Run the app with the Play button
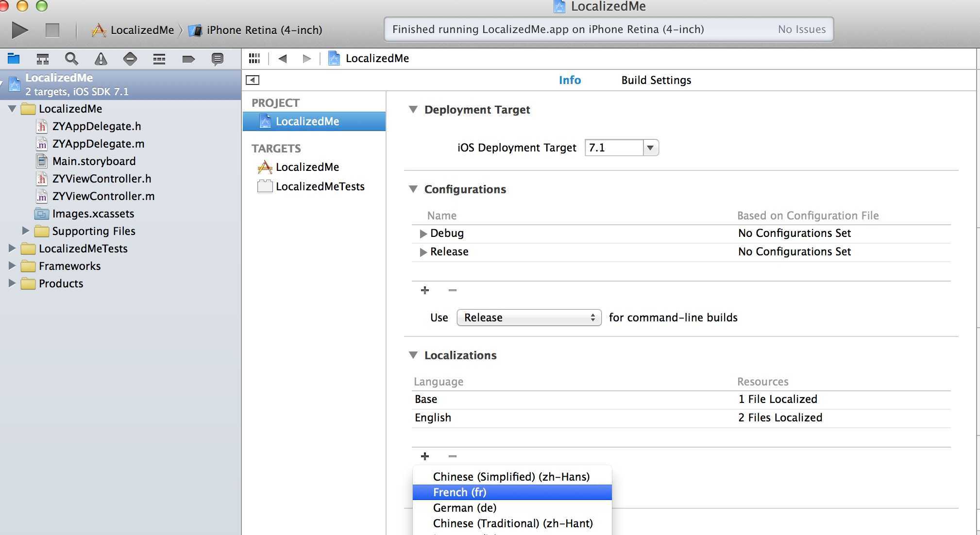 (x=20, y=30)
